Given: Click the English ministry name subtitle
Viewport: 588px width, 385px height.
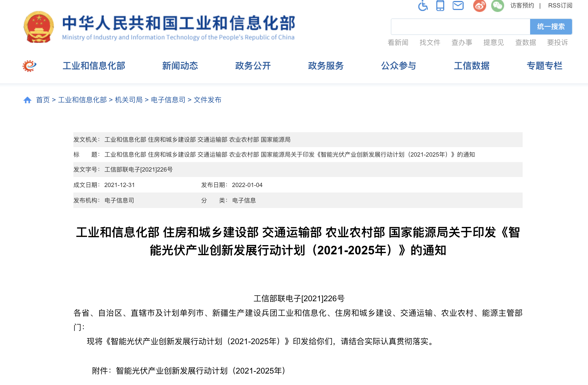Looking at the screenshot, I should pos(178,37).
